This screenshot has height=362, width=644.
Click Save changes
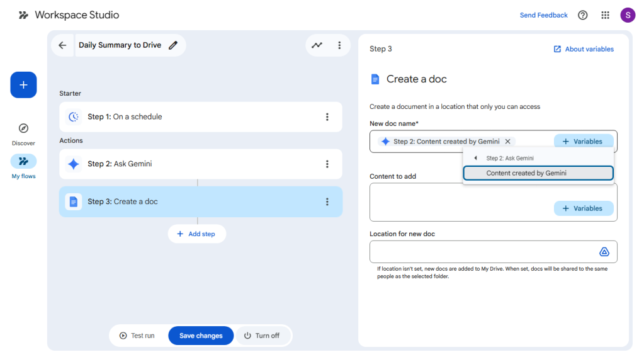click(x=201, y=336)
